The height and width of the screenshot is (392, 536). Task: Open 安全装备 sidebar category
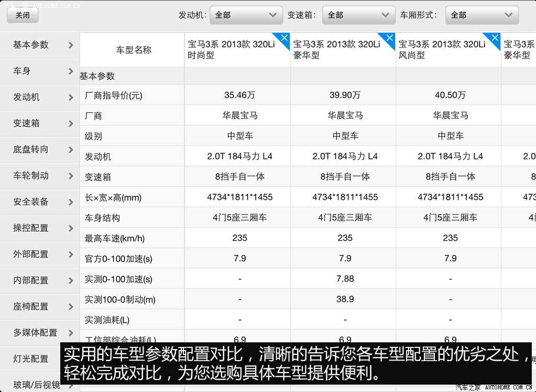39,202
